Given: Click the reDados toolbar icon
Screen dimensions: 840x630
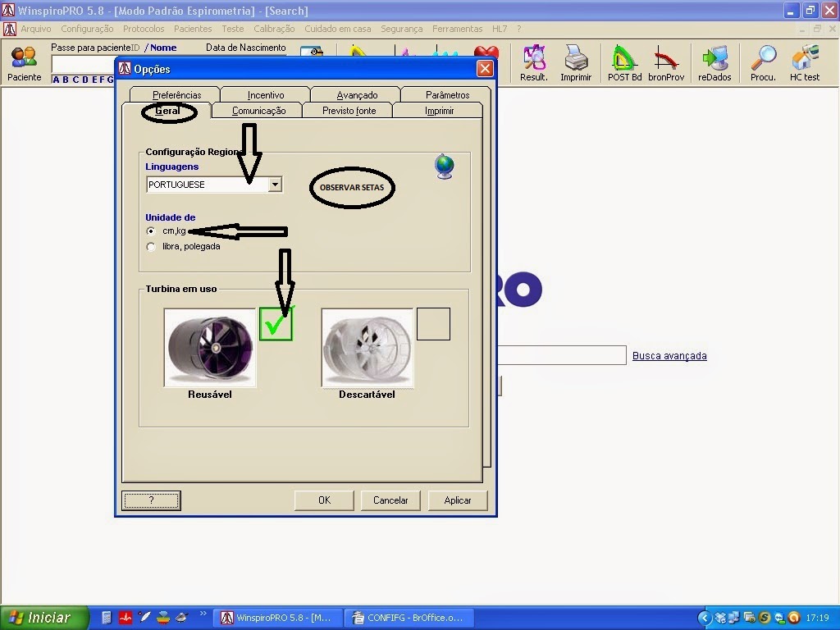Looking at the screenshot, I should 714,63.
